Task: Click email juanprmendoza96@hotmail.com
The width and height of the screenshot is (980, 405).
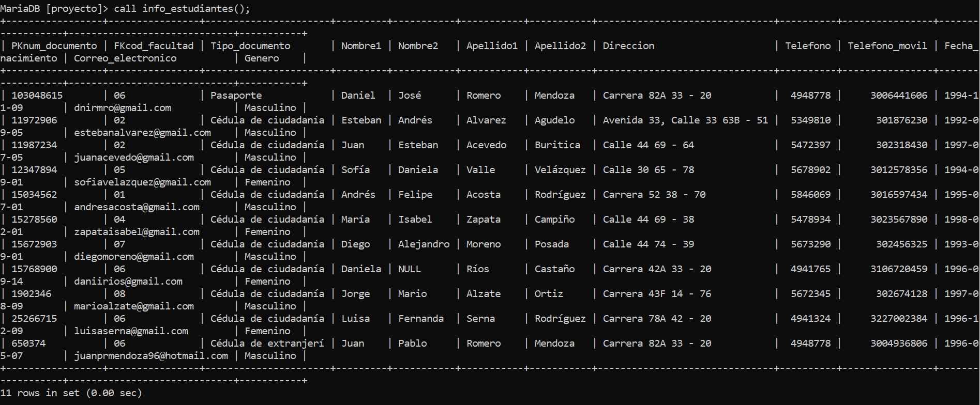Action: [x=151, y=356]
